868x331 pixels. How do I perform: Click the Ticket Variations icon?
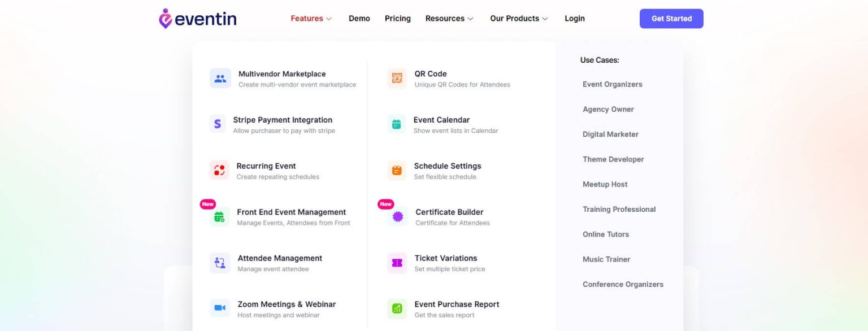(397, 262)
